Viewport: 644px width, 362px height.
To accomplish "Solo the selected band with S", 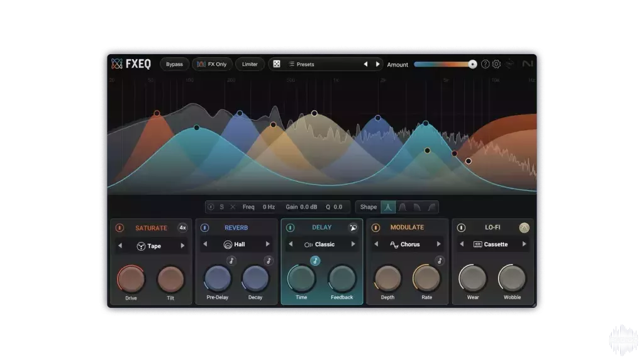I will click(x=222, y=207).
